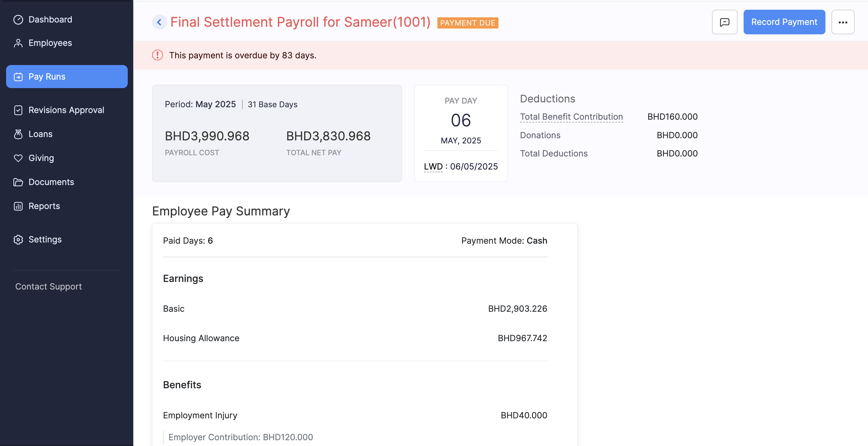Viewport: 868px width, 446px height.
Task: Open the Employees sidebar item
Action: point(50,43)
